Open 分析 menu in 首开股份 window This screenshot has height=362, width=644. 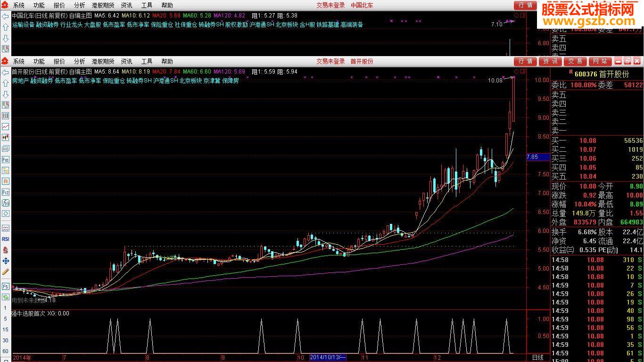click(x=79, y=61)
